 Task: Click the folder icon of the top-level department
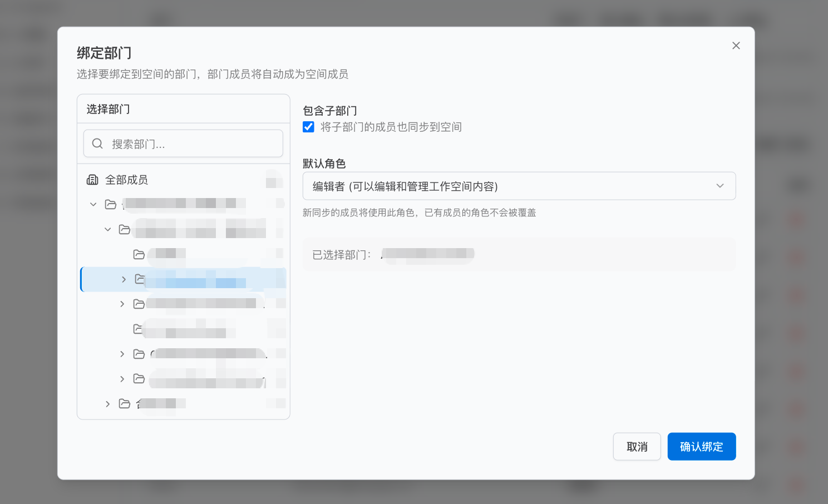click(x=111, y=204)
